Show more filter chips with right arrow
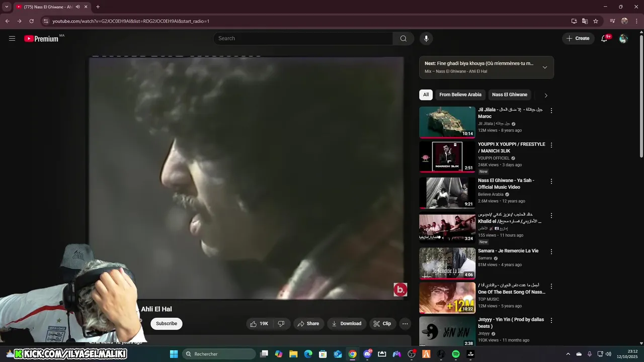The width and height of the screenshot is (644, 362). [546, 95]
